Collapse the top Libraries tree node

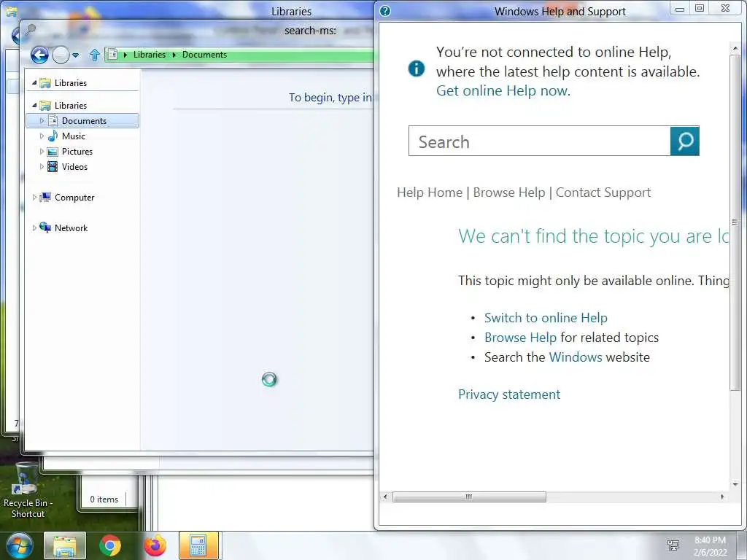tap(34, 83)
